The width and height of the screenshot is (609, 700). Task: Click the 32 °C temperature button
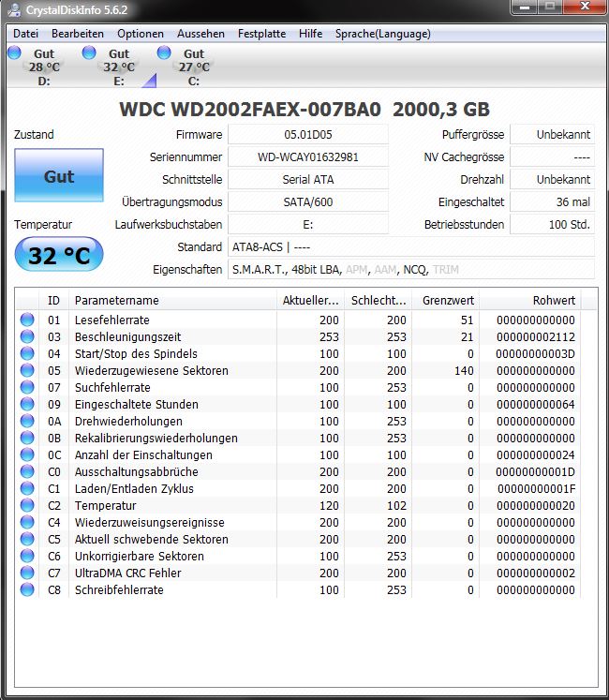click(x=59, y=255)
